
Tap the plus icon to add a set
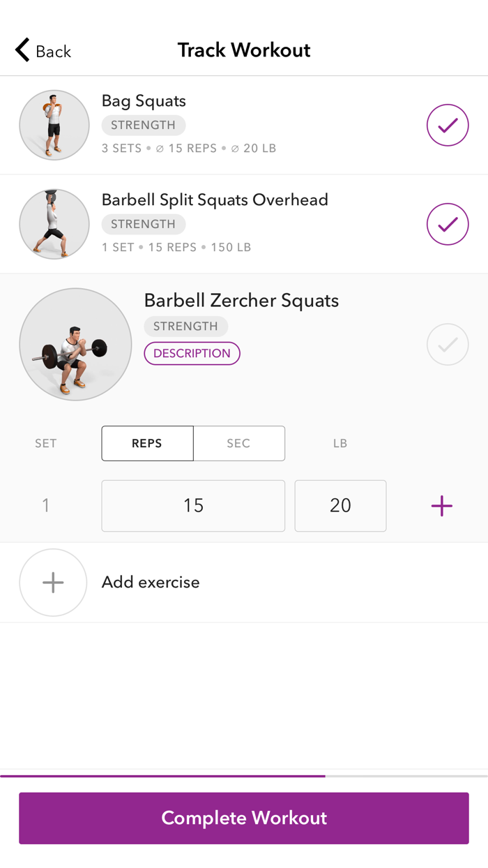[x=442, y=506]
